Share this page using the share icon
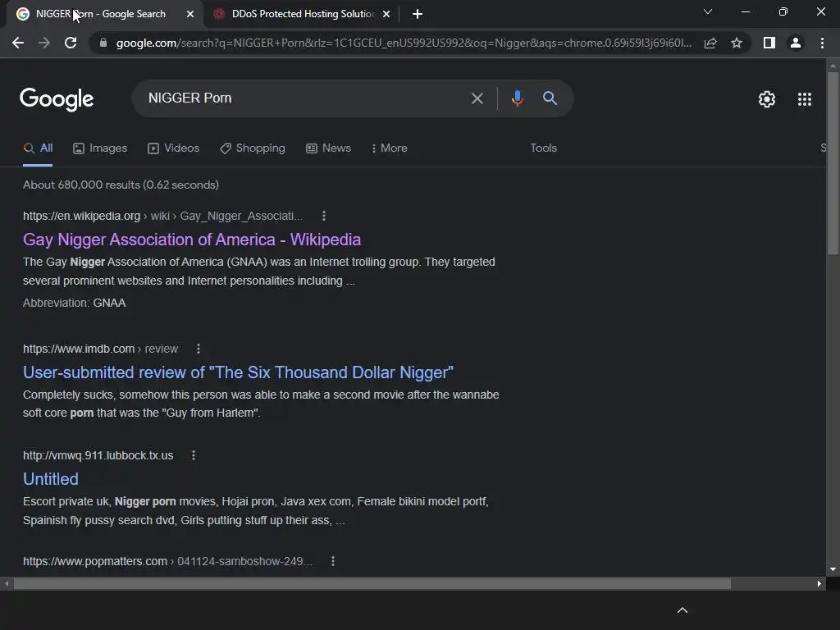 tap(710, 43)
